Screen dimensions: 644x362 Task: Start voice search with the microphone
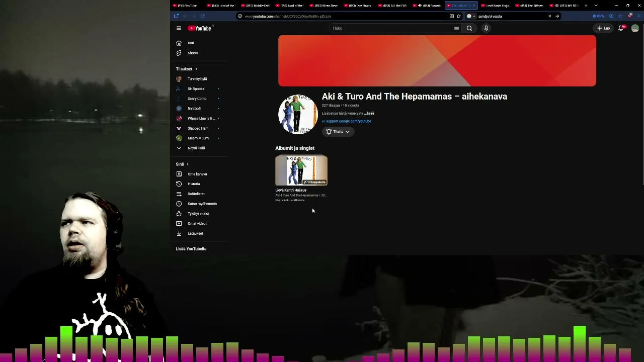(486, 28)
